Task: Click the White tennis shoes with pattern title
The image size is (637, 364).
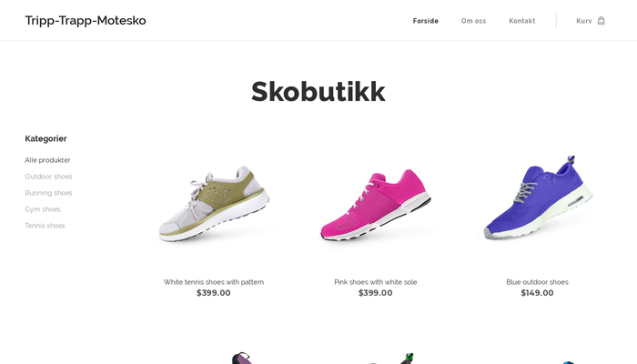Action: pos(214,282)
